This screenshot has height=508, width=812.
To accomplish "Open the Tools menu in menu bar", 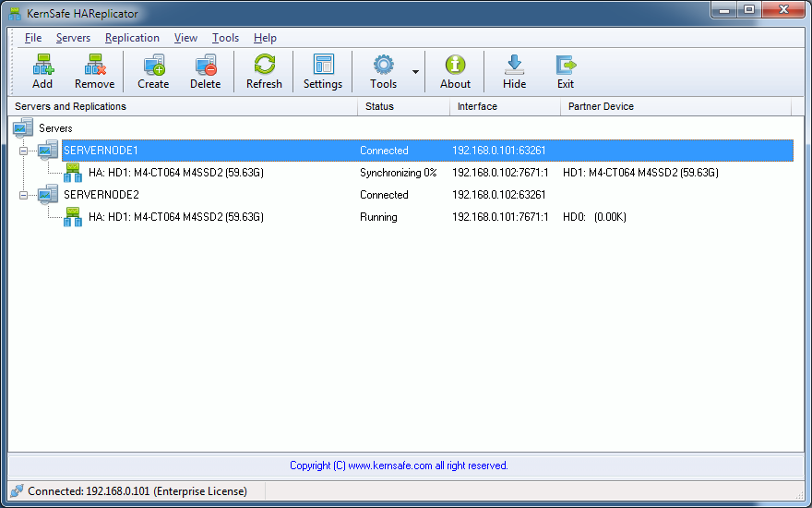I will click(x=225, y=38).
